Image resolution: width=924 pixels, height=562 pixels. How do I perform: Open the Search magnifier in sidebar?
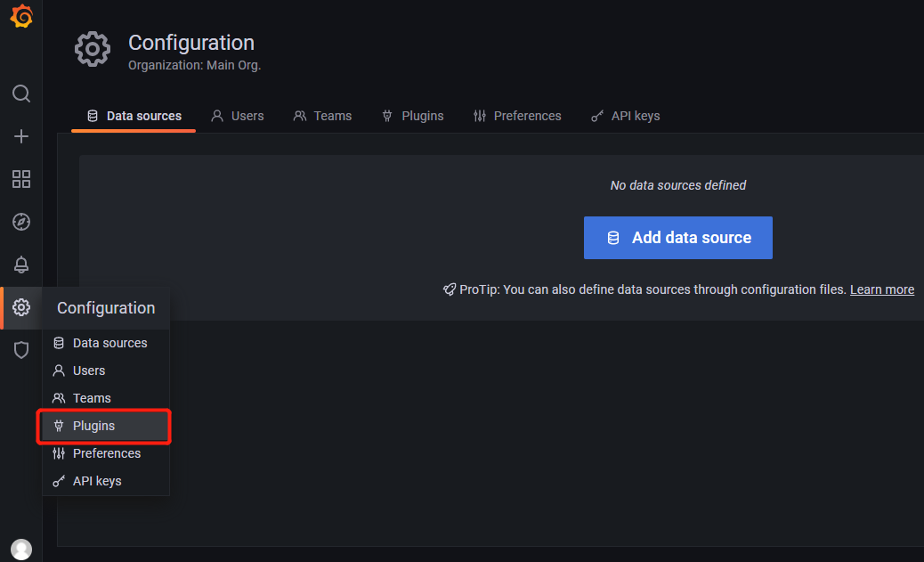21,94
